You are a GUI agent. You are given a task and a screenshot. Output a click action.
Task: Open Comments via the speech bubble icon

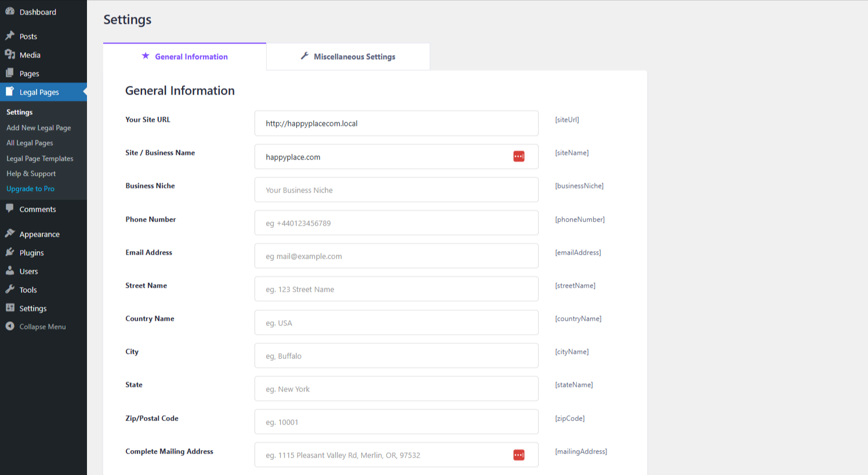(10, 209)
